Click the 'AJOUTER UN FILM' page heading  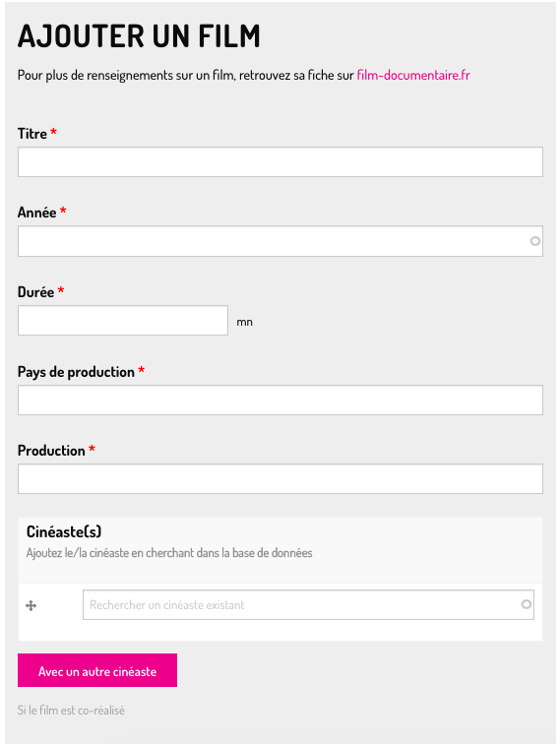coord(139,36)
